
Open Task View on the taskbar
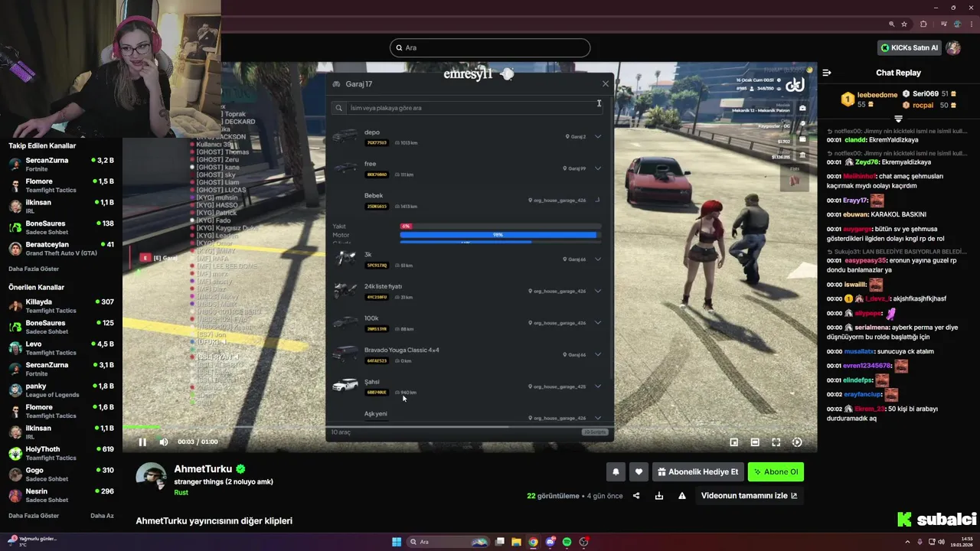click(x=500, y=542)
